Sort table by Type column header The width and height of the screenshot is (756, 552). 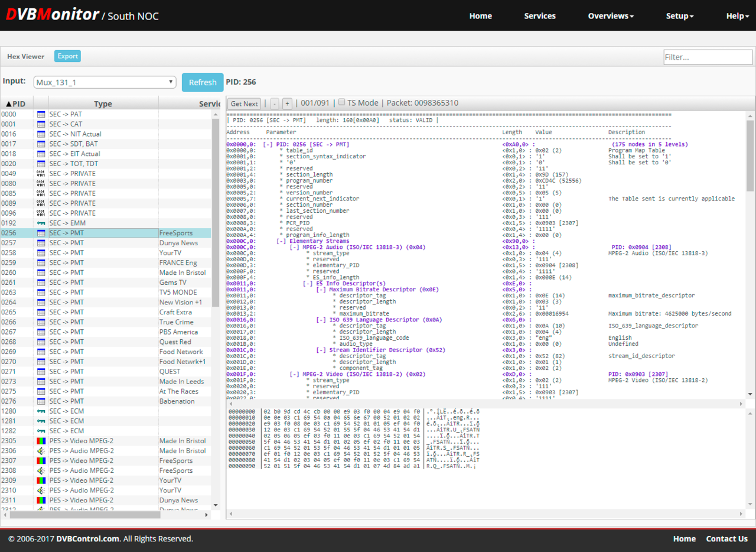pyautogui.click(x=103, y=103)
